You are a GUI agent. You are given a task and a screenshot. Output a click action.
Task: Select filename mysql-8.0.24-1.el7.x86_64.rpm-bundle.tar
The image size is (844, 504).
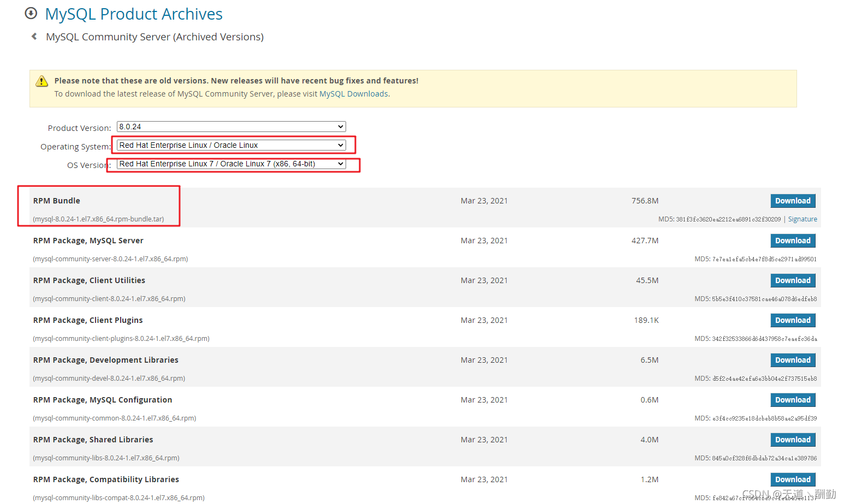click(x=98, y=219)
